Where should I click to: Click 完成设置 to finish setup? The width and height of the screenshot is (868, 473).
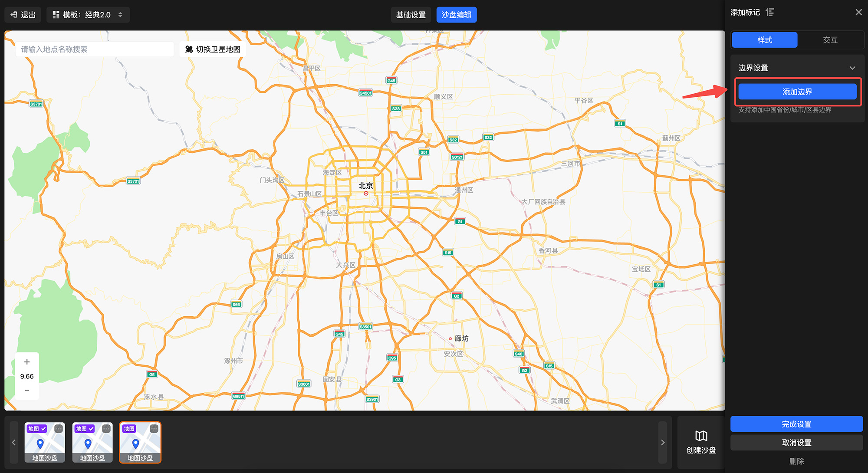pos(796,424)
